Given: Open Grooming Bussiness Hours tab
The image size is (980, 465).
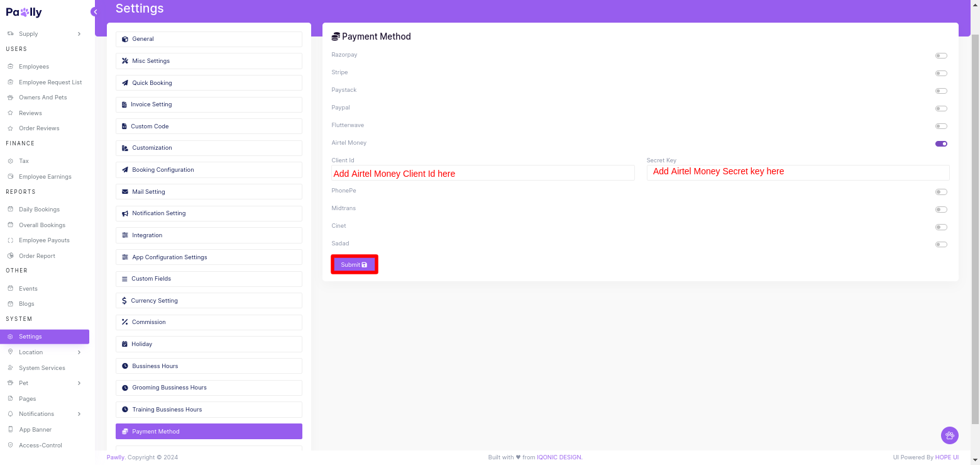Looking at the screenshot, I should [x=209, y=388].
